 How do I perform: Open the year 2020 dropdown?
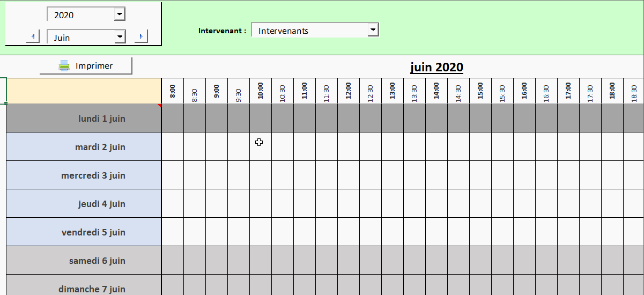(x=120, y=14)
